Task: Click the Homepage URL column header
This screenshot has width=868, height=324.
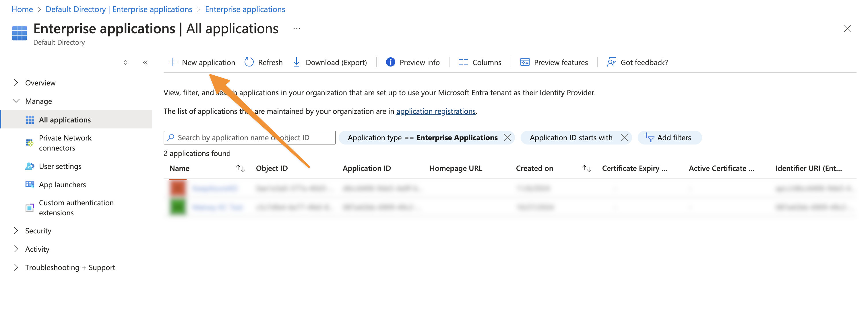Action: [x=456, y=168]
